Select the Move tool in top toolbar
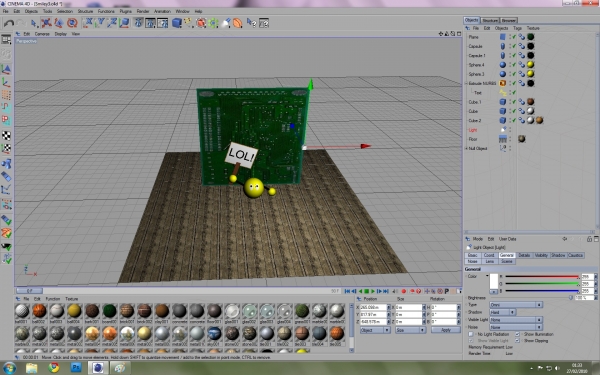This screenshot has height=375, width=600. coord(47,23)
